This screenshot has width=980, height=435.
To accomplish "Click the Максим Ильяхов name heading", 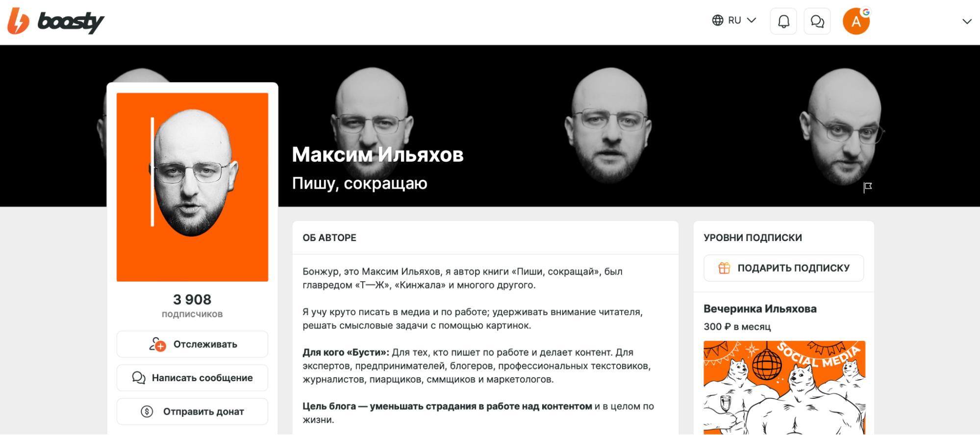I will tap(377, 155).
